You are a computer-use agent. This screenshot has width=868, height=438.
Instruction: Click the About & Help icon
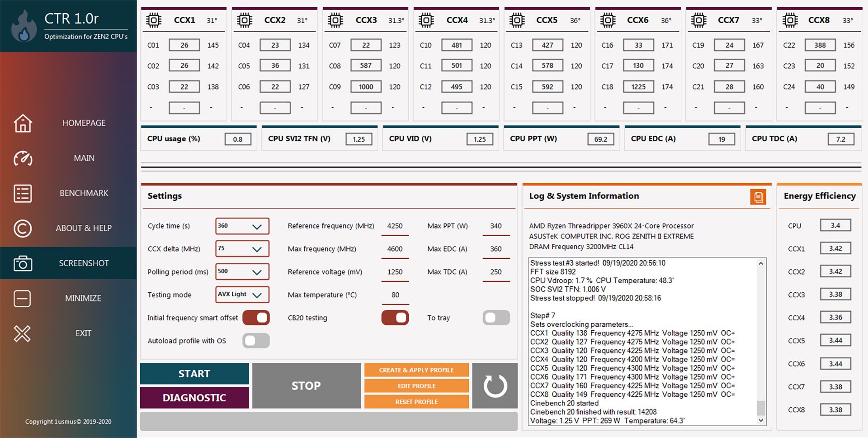(x=22, y=229)
